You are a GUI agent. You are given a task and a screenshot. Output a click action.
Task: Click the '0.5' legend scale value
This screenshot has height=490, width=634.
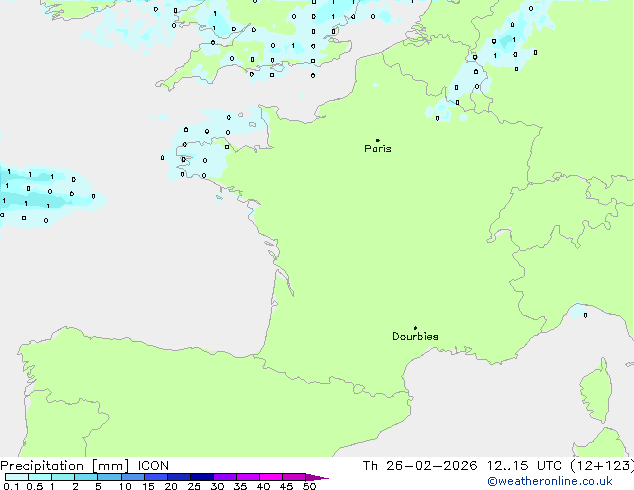coord(35,486)
